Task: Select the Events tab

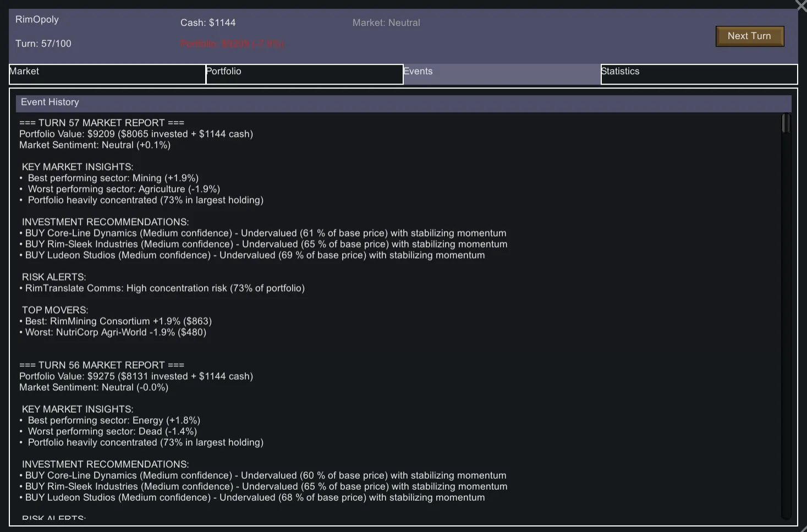Action: click(x=502, y=74)
